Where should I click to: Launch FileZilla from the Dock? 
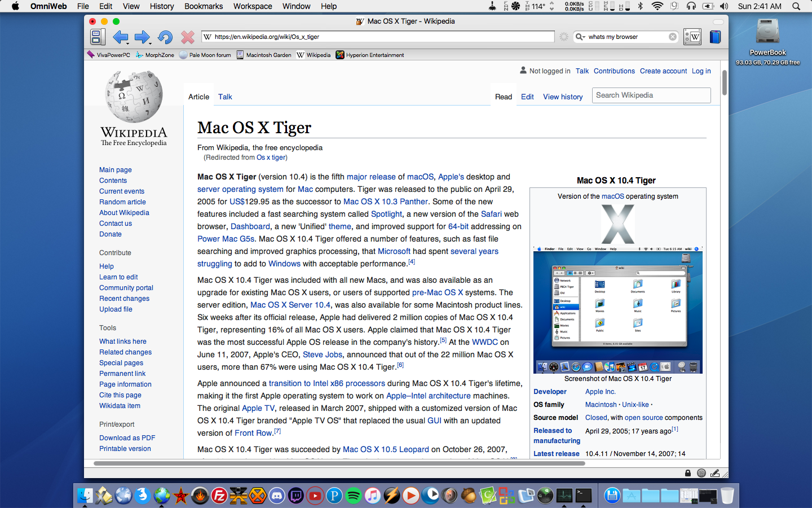pos(219,496)
